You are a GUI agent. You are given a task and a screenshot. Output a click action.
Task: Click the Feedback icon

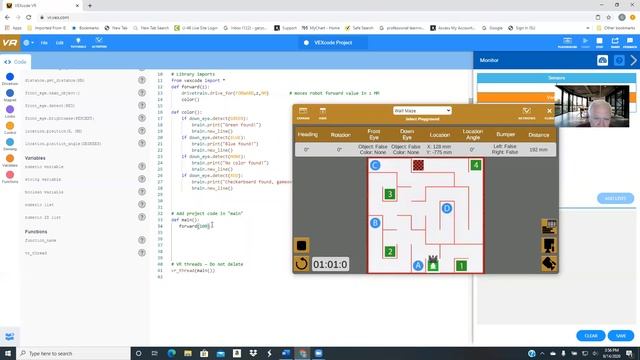click(x=630, y=42)
